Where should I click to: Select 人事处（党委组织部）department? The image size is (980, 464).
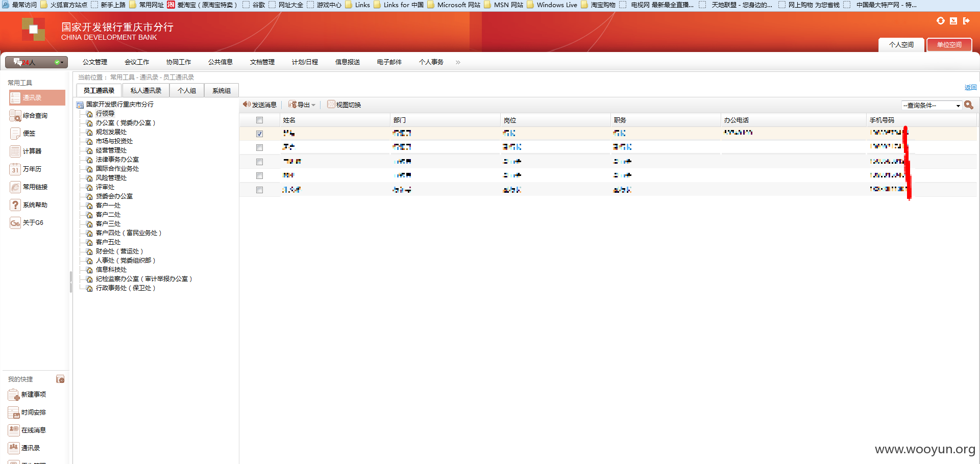pyautogui.click(x=126, y=261)
